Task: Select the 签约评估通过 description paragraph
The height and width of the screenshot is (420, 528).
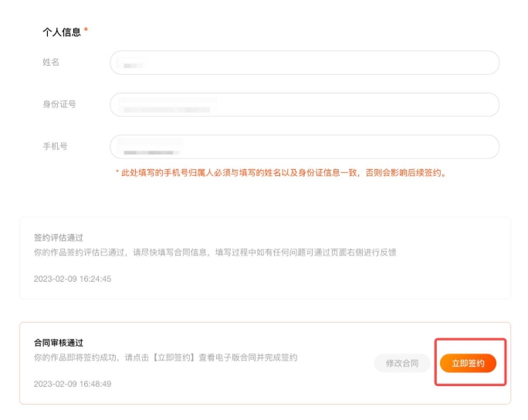Action: (215, 252)
